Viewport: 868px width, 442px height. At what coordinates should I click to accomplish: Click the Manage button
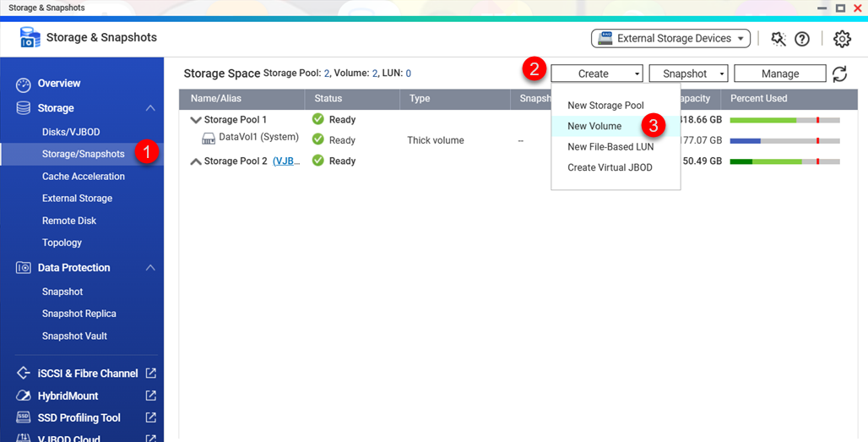779,74
